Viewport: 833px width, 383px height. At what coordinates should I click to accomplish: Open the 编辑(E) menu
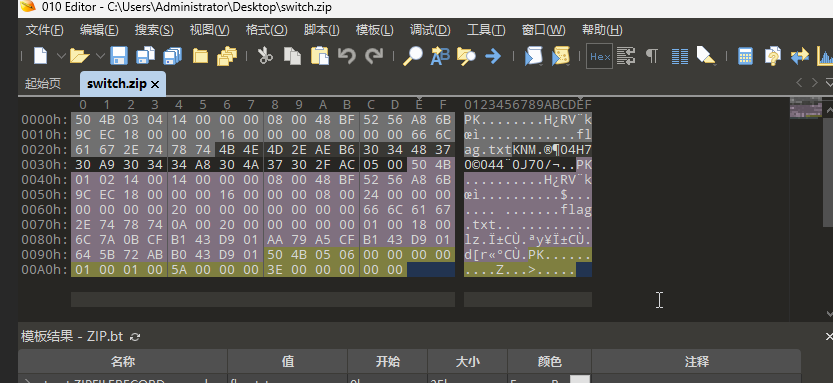[99, 30]
